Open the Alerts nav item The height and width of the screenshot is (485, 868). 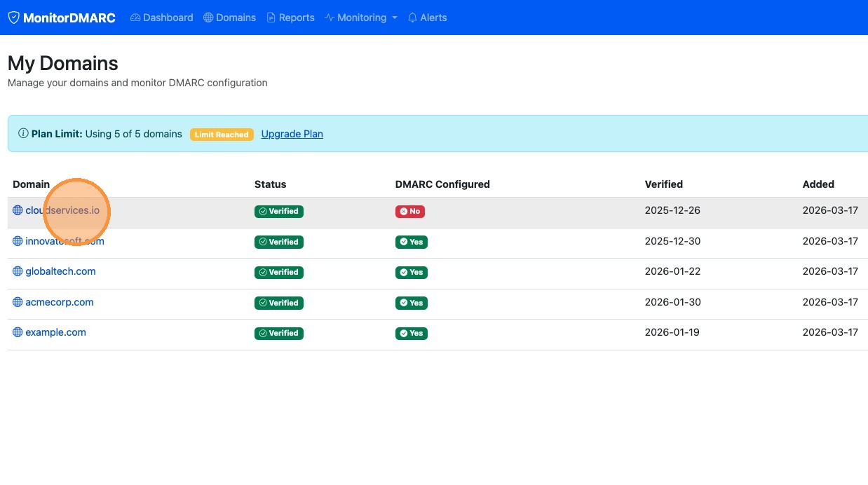[x=427, y=18]
